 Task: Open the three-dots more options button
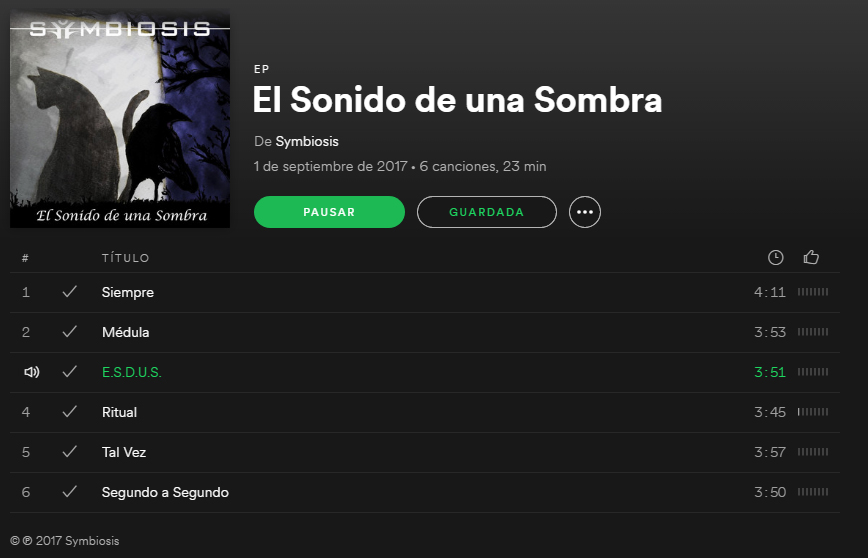[x=585, y=212]
